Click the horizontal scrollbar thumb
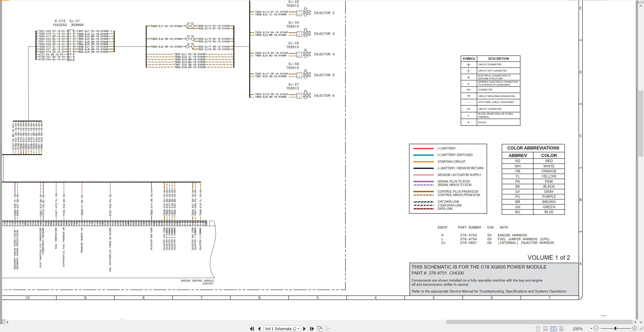644x332 pixels. 539,322
